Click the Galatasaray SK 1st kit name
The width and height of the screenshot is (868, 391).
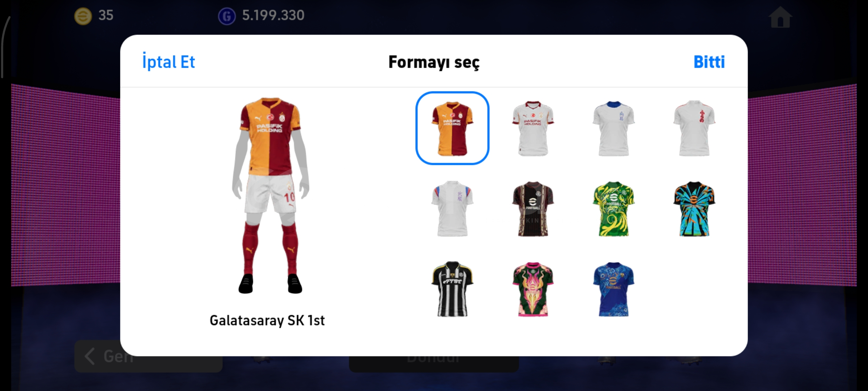coord(267,320)
